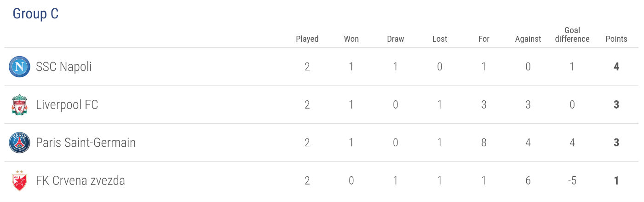Click the Won column header
This screenshot has width=644, height=202.
tap(351, 39)
